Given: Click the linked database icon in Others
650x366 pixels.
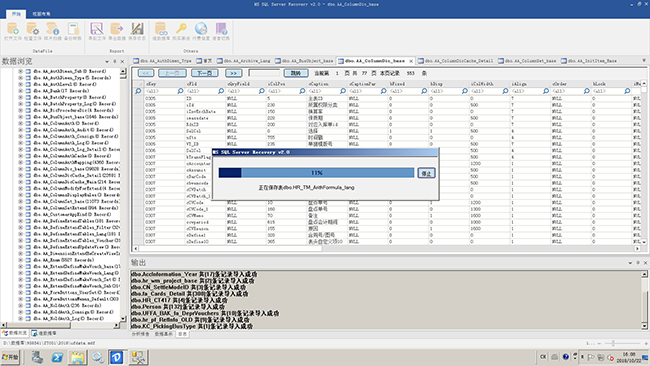Looking at the screenshot, I should 161,29.
